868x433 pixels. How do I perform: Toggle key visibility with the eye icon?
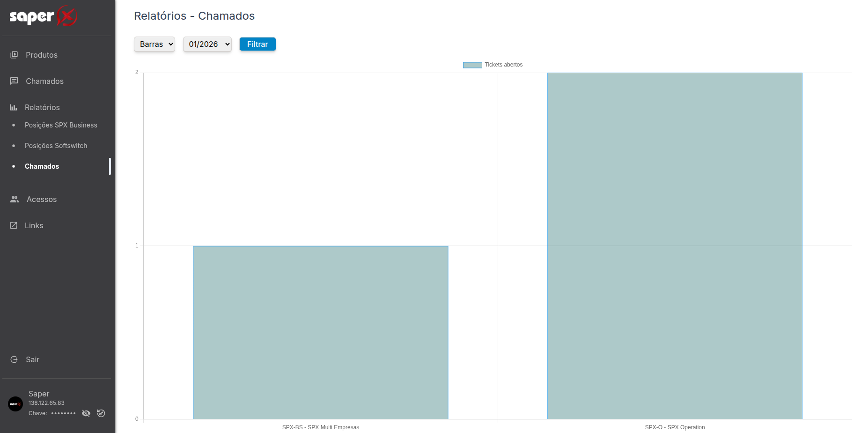[86, 413]
